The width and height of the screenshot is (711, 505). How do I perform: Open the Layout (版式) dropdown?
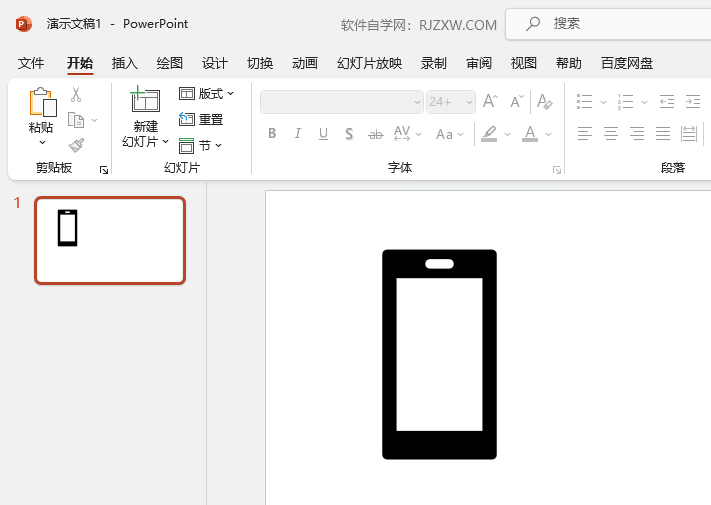point(206,93)
